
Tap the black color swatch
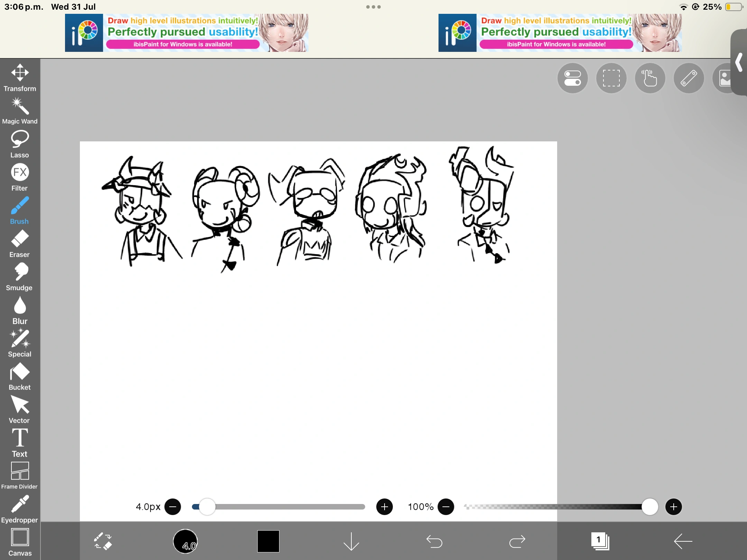(268, 541)
